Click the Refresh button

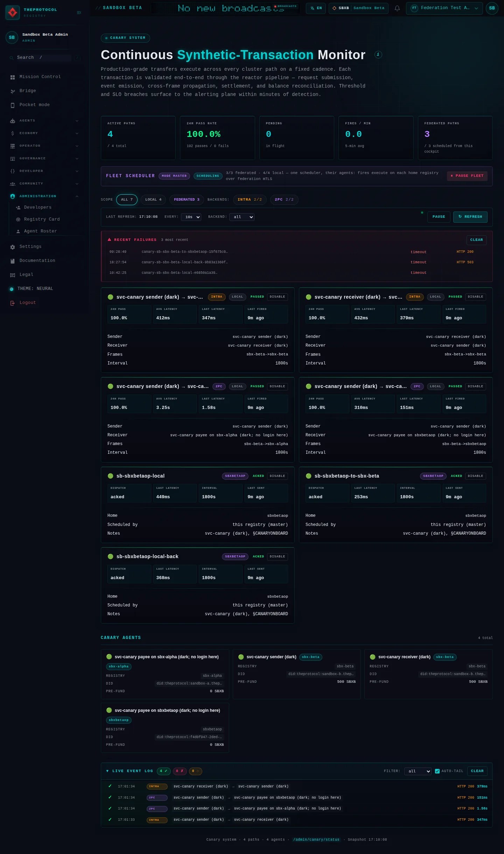coord(470,217)
